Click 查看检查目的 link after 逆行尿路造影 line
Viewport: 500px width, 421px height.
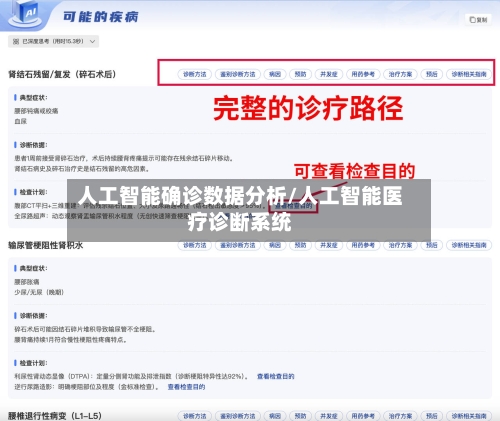coord(186,387)
